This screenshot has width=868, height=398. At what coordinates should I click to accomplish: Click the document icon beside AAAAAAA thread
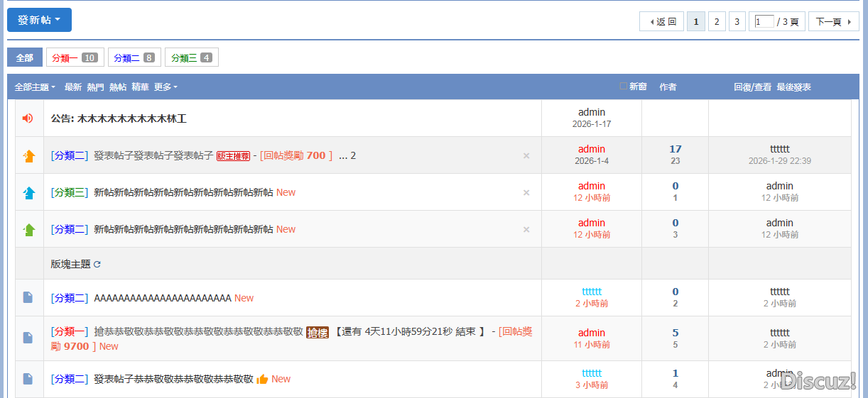(28, 298)
